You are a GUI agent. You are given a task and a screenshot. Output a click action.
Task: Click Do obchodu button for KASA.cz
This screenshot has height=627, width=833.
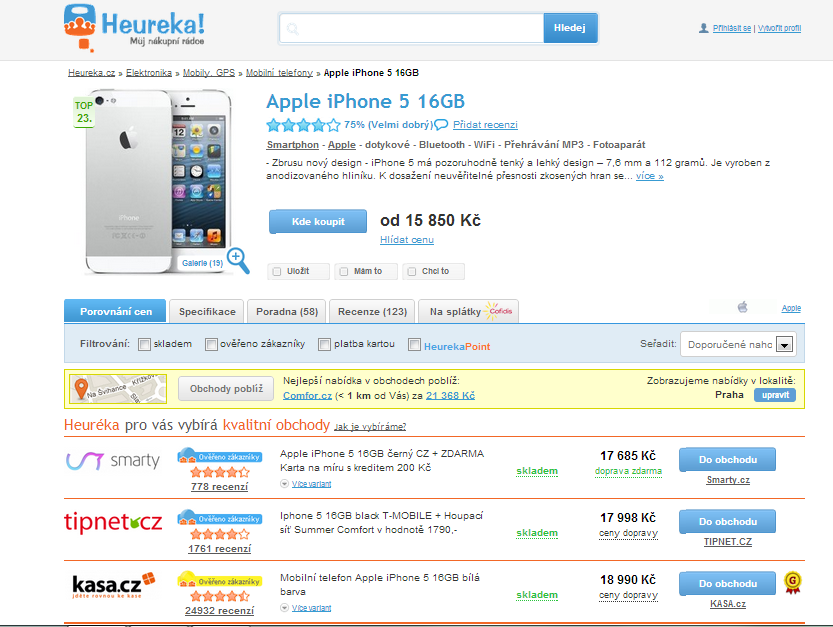pyautogui.click(x=727, y=583)
